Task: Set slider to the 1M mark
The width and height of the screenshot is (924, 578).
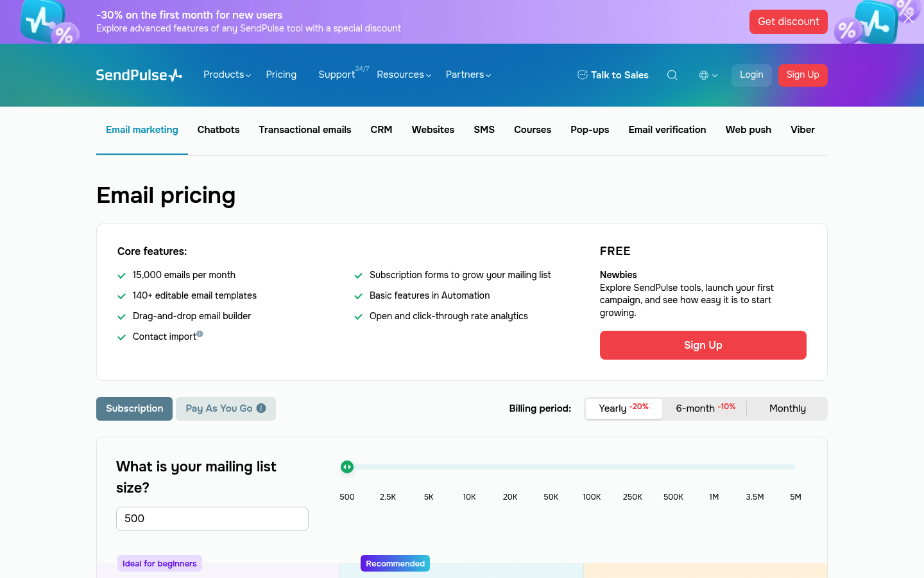Action: (x=714, y=496)
